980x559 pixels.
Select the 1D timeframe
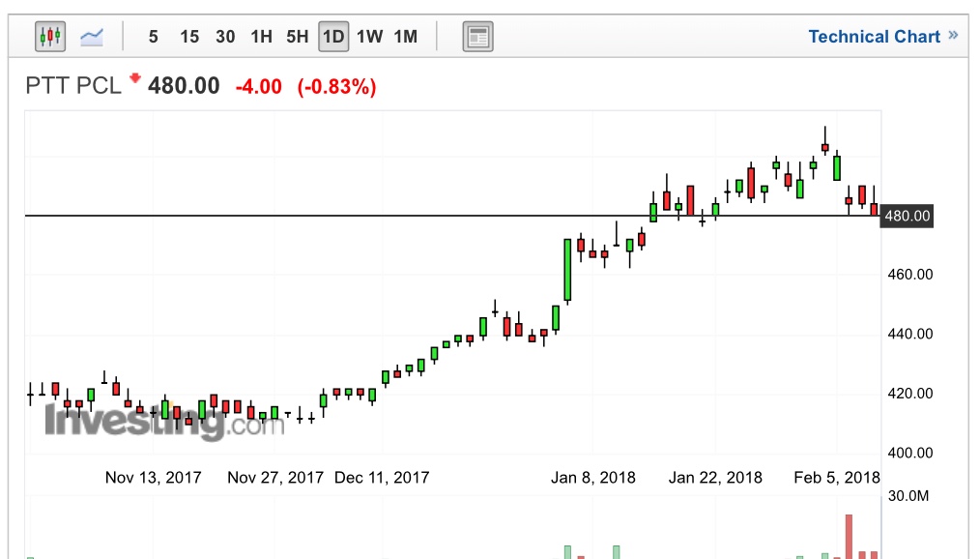[333, 37]
